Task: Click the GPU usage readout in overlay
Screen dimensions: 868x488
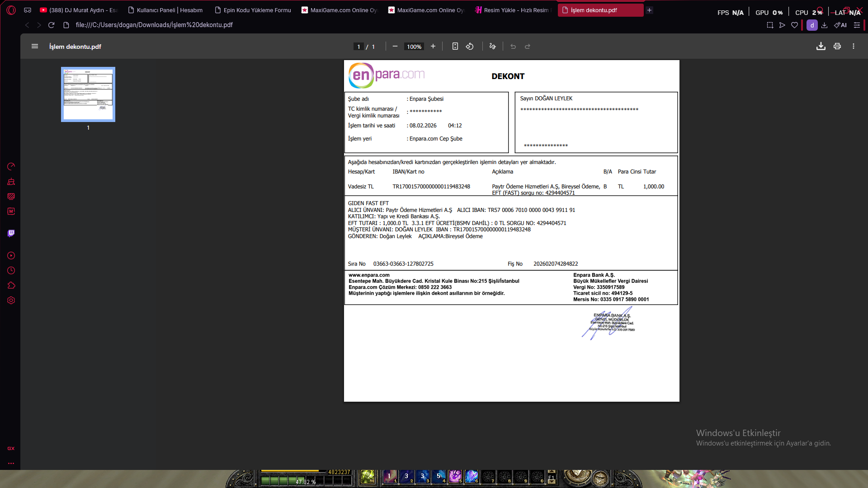Action: coord(769,13)
